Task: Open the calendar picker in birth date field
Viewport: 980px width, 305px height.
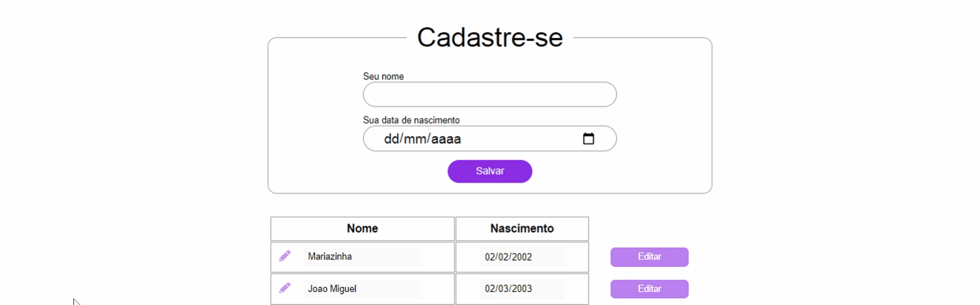Action: coord(588,139)
